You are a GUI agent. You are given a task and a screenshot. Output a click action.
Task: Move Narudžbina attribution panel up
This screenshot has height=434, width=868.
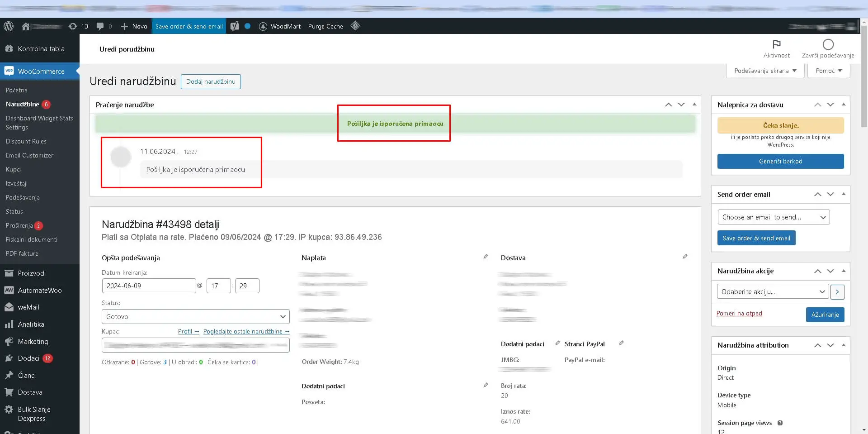(x=818, y=345)
